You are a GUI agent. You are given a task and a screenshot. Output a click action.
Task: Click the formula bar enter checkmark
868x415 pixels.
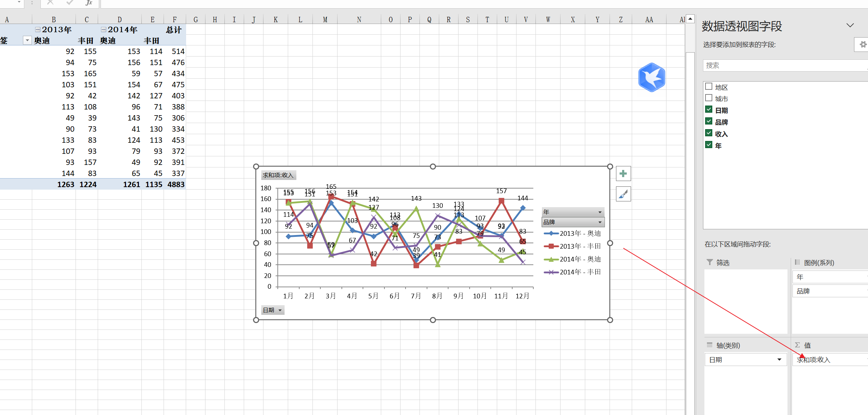[70, 3]
